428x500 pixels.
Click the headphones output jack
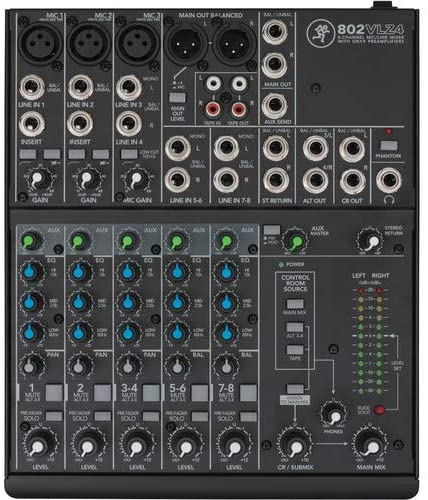[x=389, y=181]
